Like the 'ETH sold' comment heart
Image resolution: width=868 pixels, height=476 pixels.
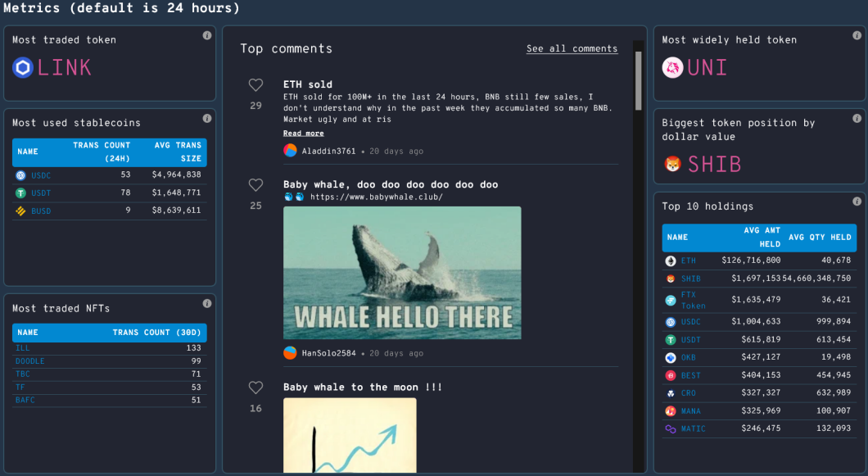pos(255,84)
